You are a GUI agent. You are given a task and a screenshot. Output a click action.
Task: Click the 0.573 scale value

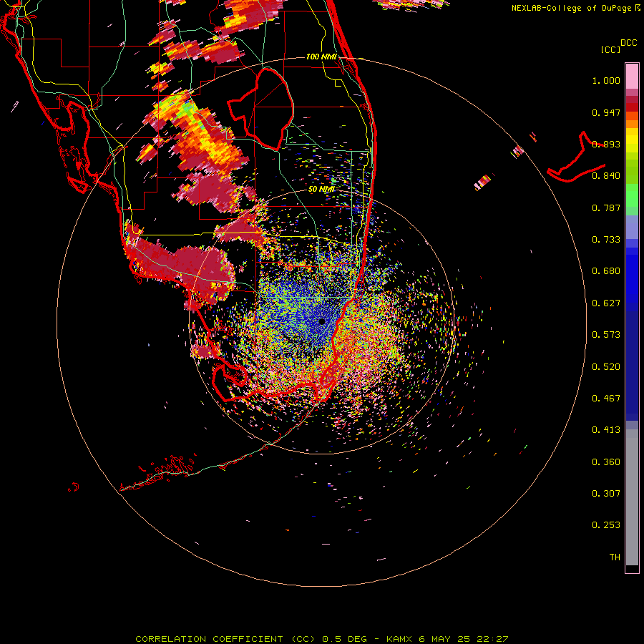pos(606,335)
